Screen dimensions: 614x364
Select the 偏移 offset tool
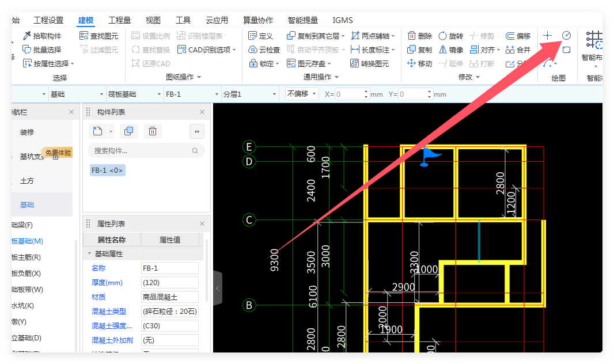pos(518,36)
